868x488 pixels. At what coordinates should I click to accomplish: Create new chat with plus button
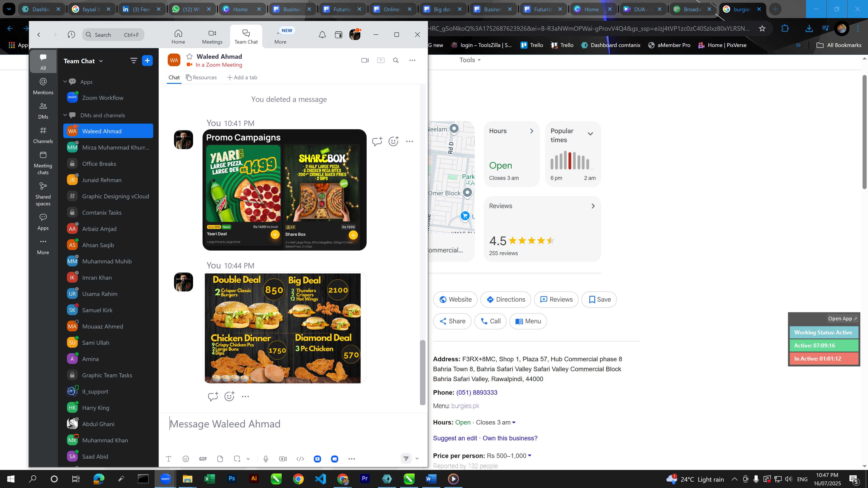(147, 61)
